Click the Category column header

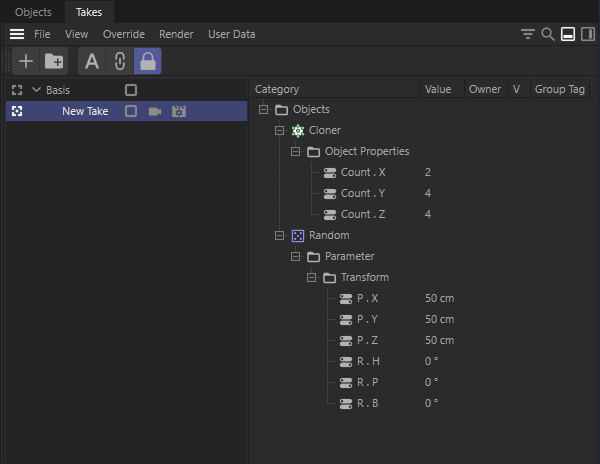point(277,89)
